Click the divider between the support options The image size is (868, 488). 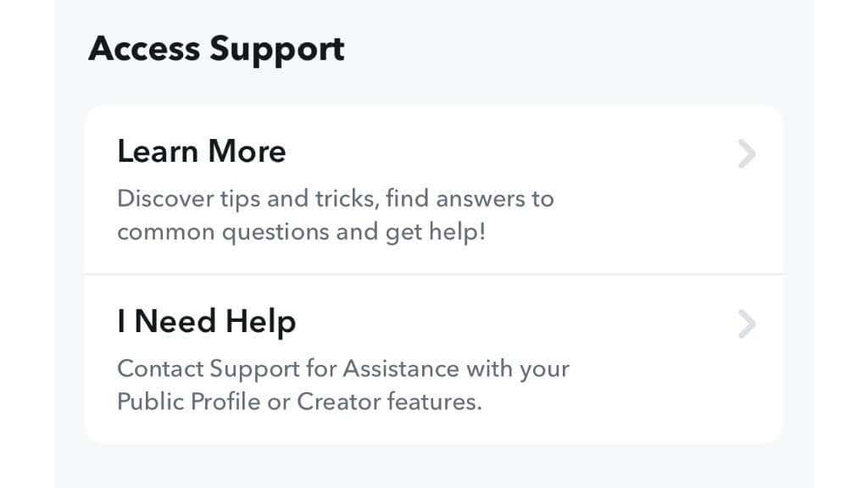(x=432, y=273)
